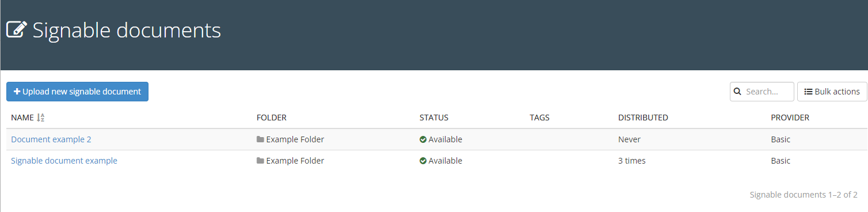Focus the Search input field
The image size is (868, 212).
click(x=762, y=92)
